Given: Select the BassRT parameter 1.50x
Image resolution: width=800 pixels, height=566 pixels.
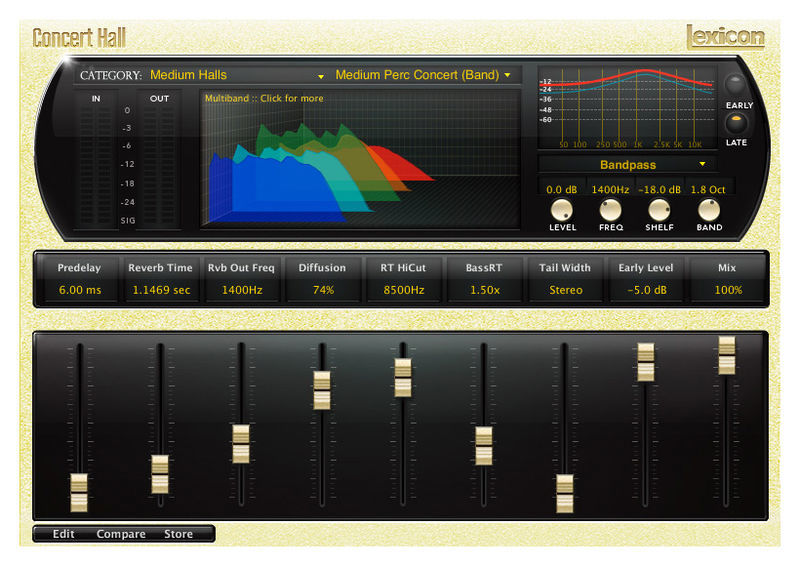Looking at the screenshot, I should [484, 279].
